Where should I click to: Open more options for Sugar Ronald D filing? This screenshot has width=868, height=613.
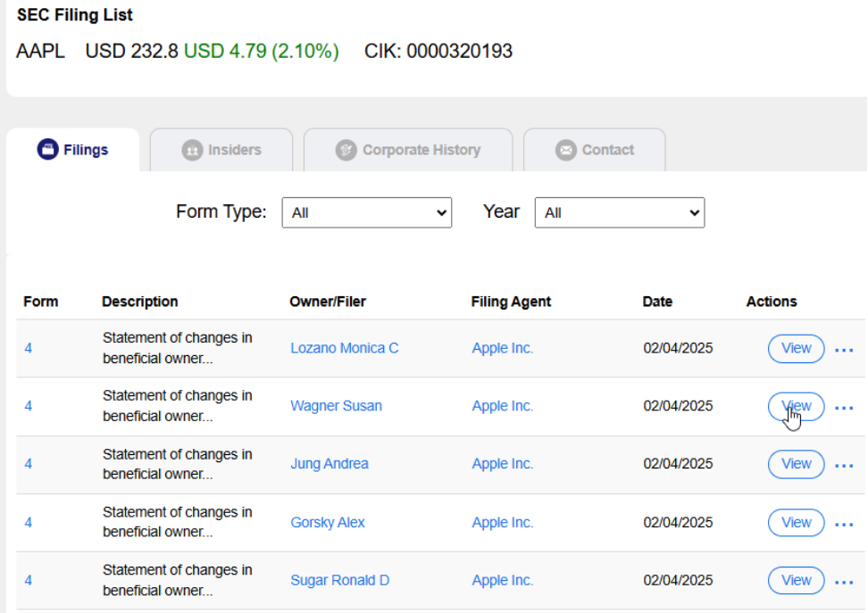[x=844, y=582]
